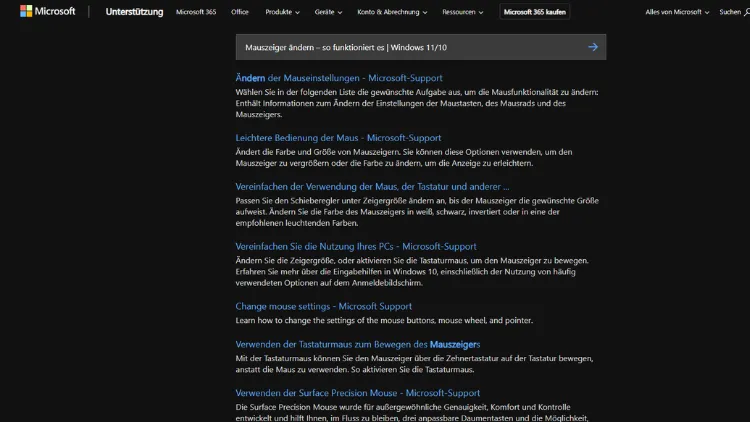Open 'Vereinfachen der Verwendung der Maus' result
Screen dimensions: 750x422
(372, 187)
